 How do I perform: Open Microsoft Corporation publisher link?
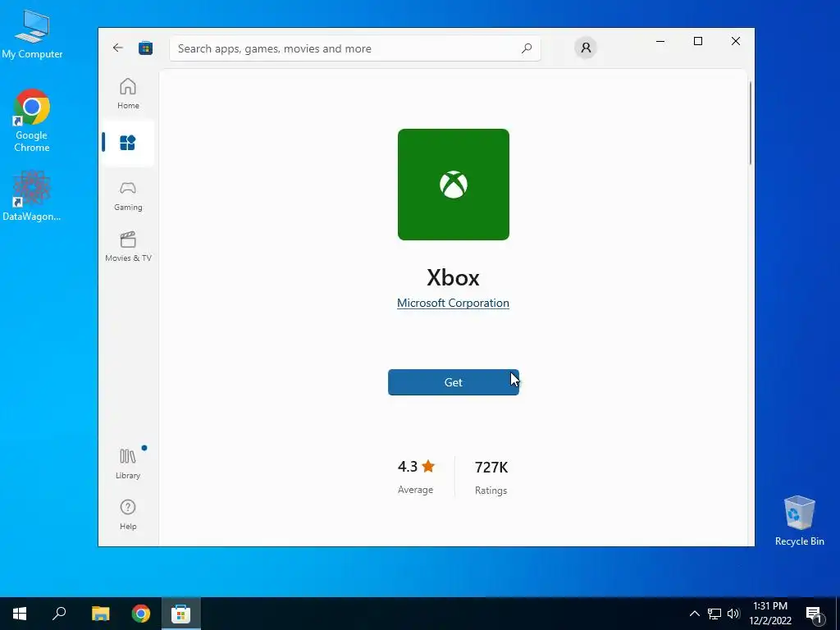[x=453, y=304]
